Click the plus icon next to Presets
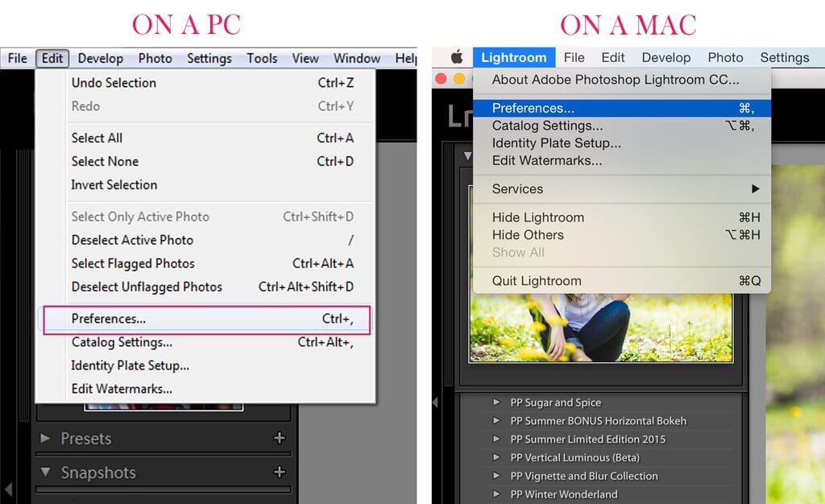 coord(280,439)
